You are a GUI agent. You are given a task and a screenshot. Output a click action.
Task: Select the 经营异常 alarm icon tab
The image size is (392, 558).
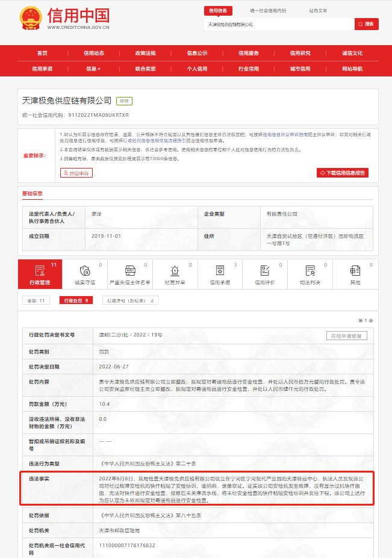click(x=175, y=274)
